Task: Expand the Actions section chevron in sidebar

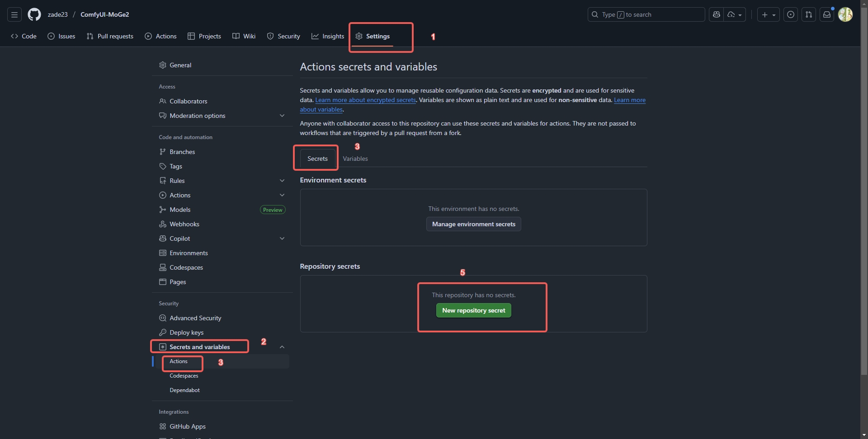Action: click(x=282, y=195)
